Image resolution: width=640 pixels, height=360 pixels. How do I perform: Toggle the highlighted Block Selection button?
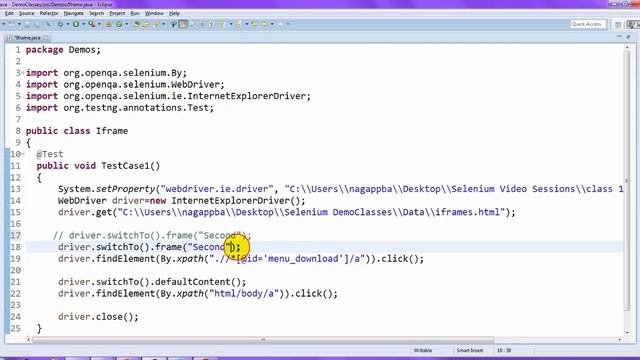[183, 24]
